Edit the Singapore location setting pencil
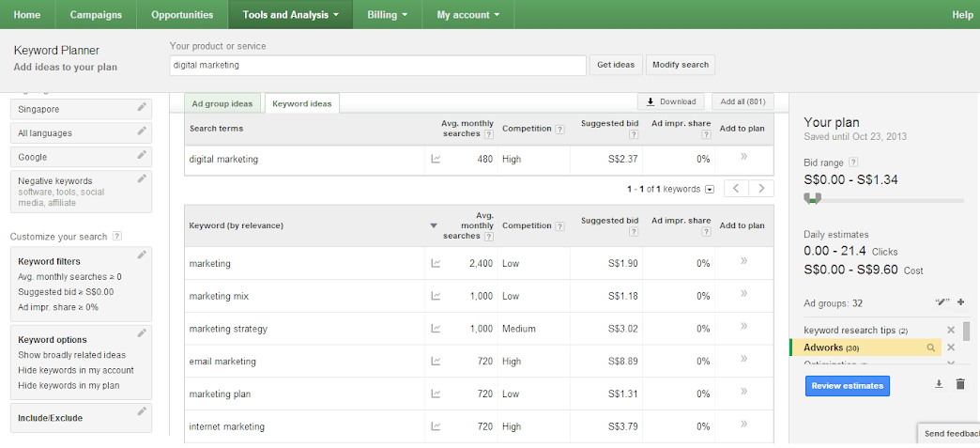 tap(142, 108)
